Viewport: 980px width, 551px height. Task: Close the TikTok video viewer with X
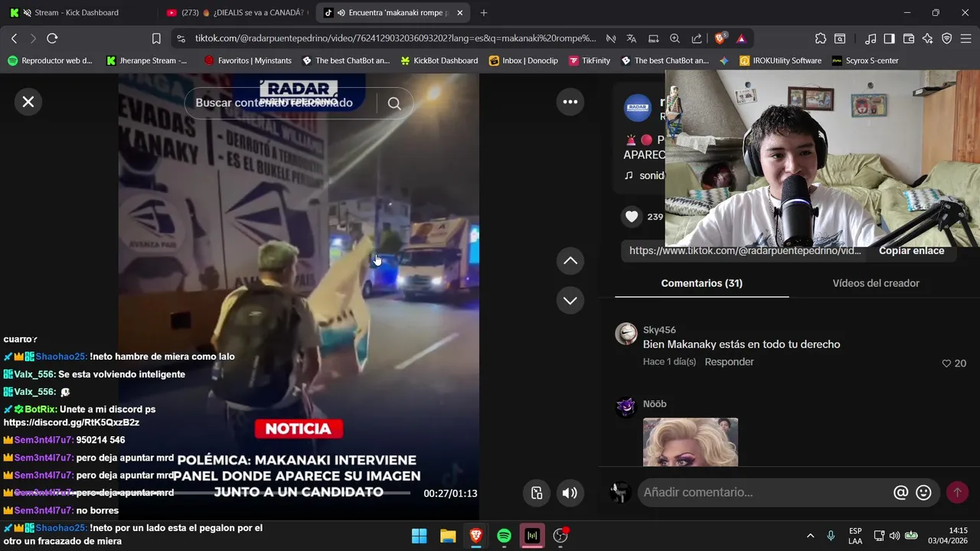[28, 102]
